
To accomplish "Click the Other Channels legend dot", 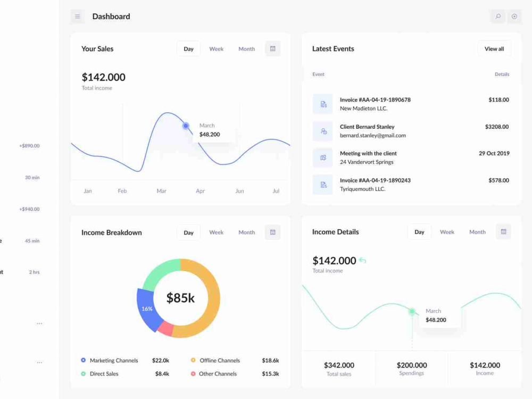I will [193, 373].
